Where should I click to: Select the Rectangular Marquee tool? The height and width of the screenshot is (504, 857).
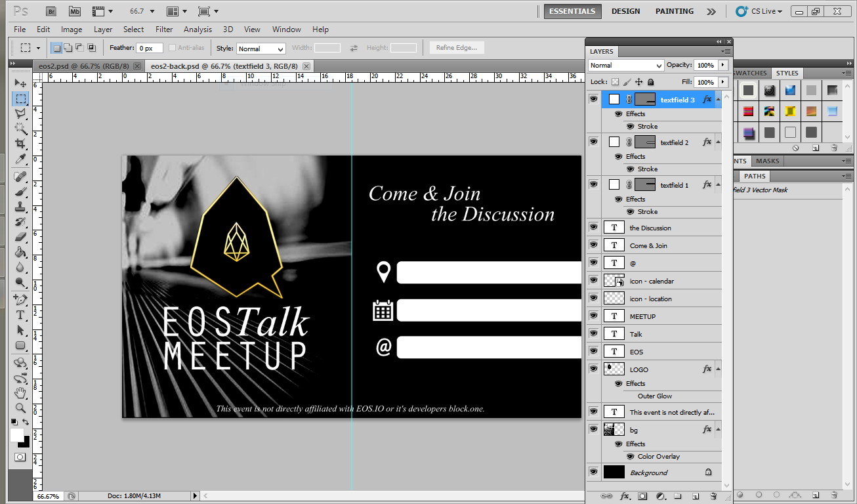tap(20, 99)
